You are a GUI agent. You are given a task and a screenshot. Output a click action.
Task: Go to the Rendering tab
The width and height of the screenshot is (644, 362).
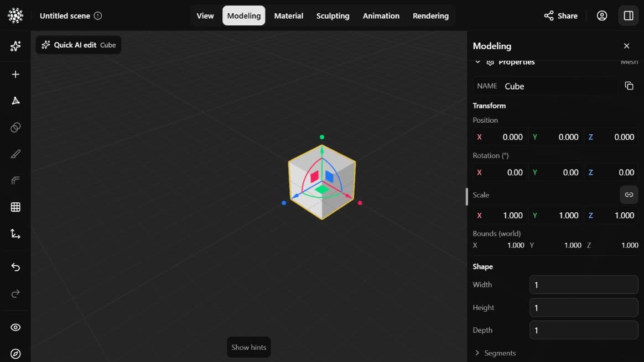430,15
